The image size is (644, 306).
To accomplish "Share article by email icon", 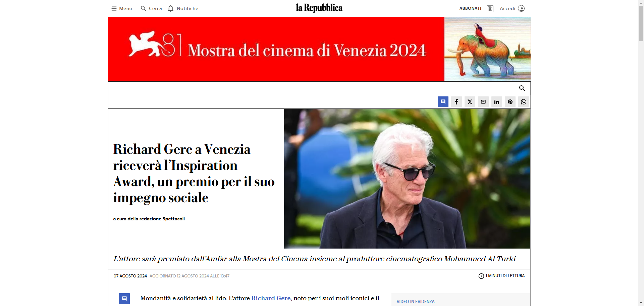I will [483, 102].
